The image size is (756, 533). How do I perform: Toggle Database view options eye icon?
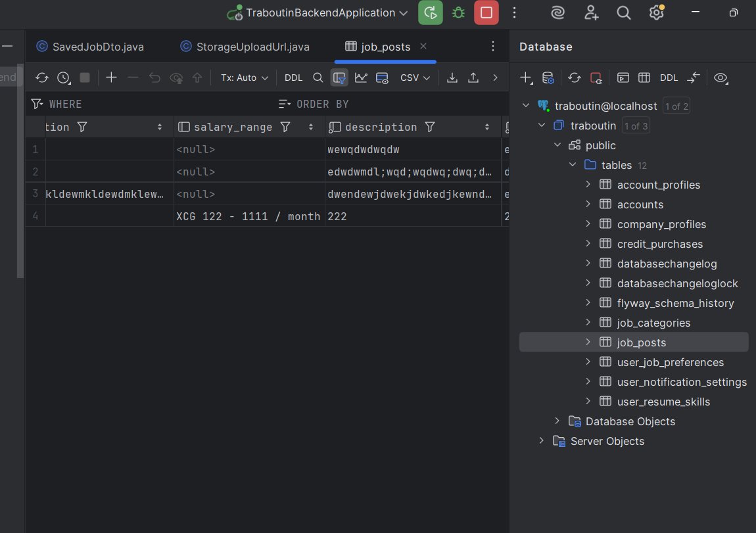[721, 78]
